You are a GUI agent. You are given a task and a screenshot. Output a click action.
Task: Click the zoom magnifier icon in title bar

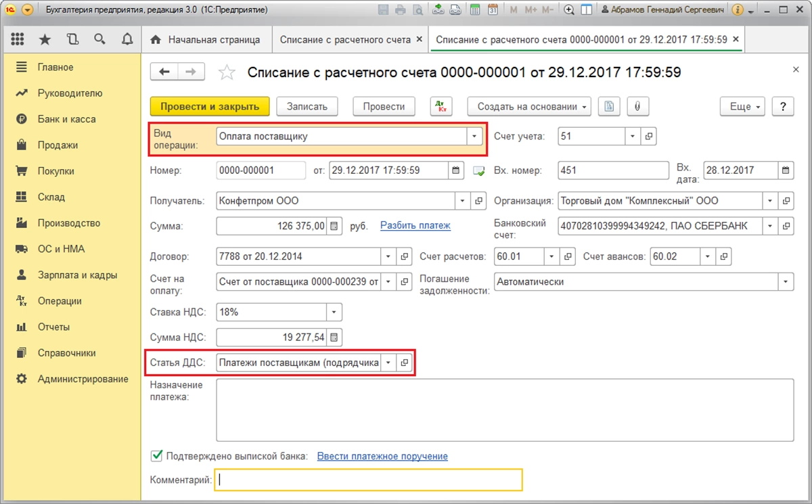pyautogui.click(x=569, y=10)
